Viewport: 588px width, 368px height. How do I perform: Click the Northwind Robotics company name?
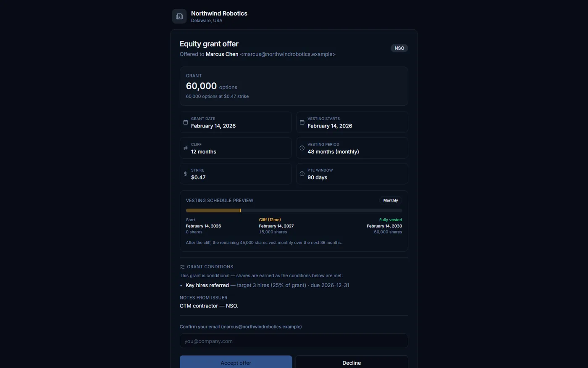[219, 13]
